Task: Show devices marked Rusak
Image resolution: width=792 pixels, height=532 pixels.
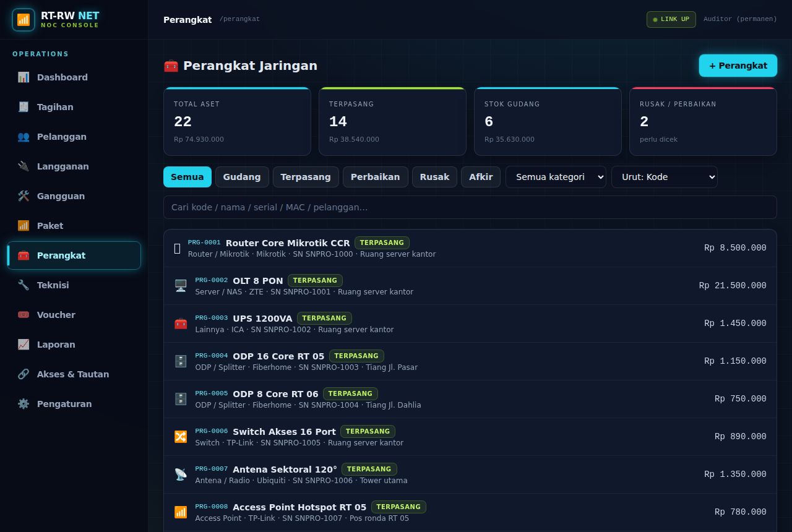Action: 434,177
